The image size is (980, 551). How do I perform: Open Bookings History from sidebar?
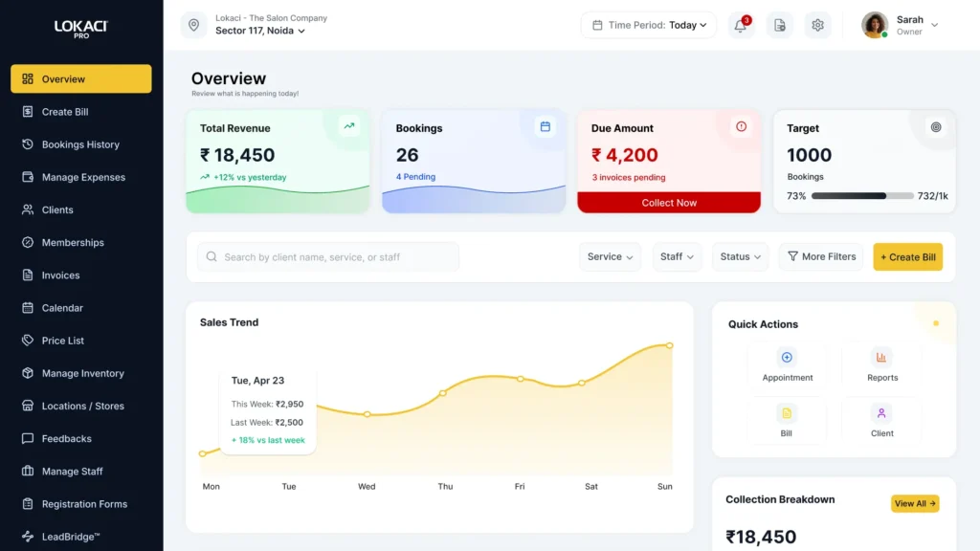click(80, 144)
